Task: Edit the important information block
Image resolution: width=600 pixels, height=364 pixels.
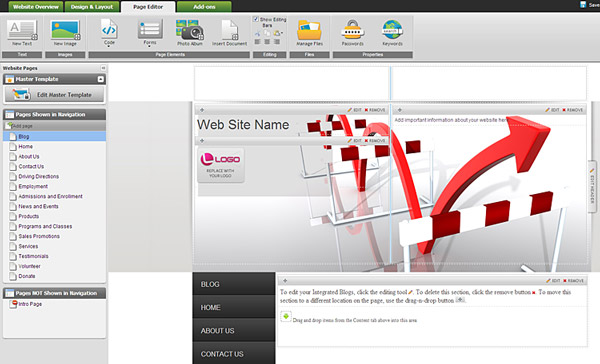Action: pos(553,110)
